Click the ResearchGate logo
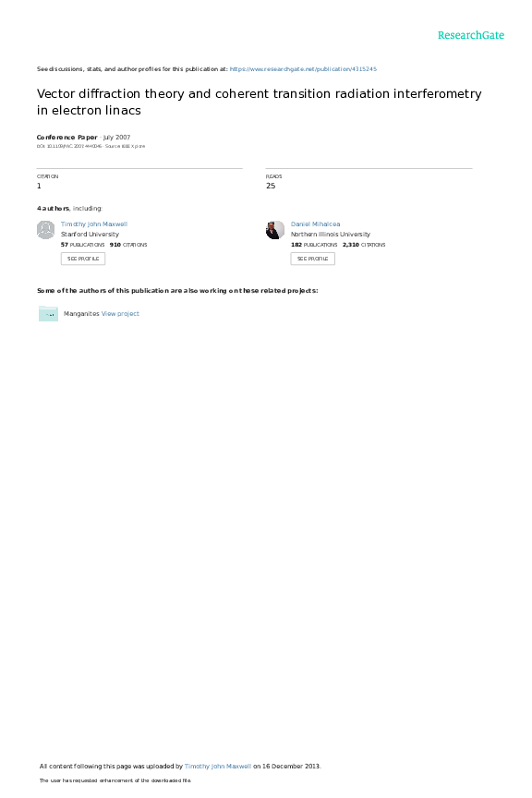The width and height of the screenshot is (532, 798). [471, 35]
